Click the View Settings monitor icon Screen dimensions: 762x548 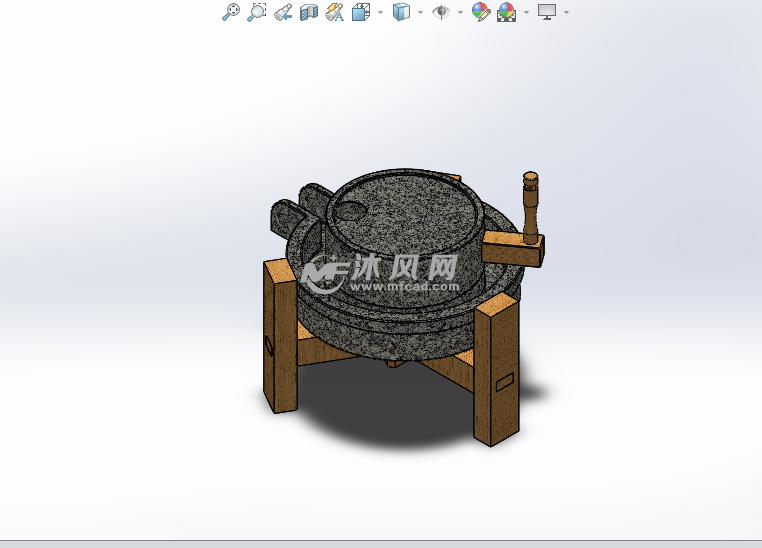click(547, 12)
